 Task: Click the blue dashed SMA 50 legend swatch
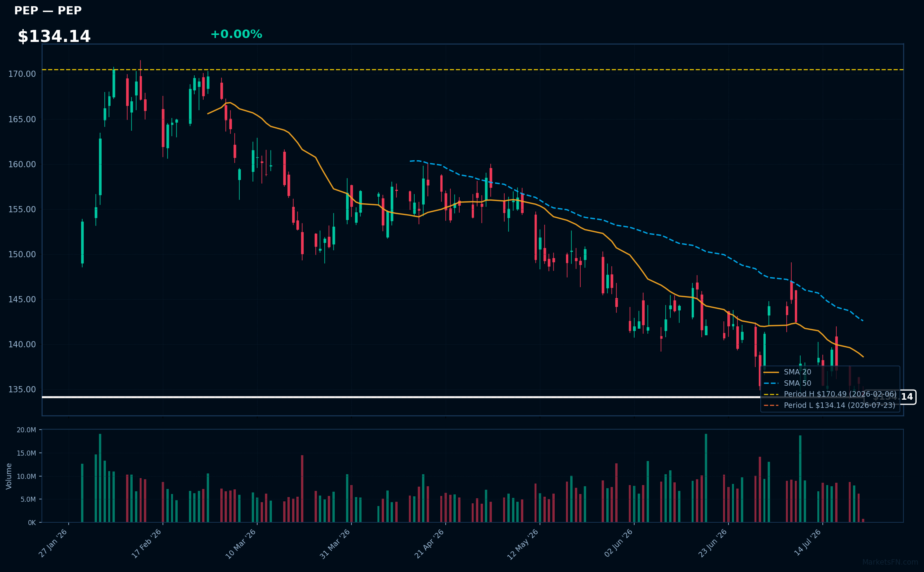[x=771, y=383]
